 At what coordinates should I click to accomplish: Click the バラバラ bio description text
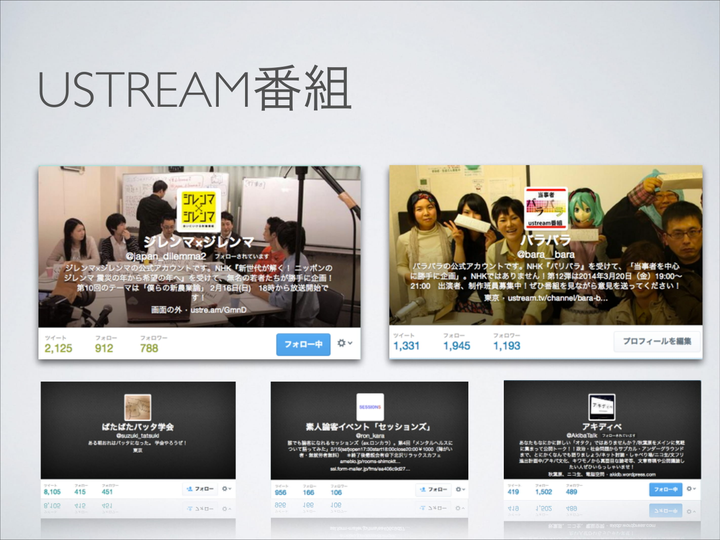[546, 276]
